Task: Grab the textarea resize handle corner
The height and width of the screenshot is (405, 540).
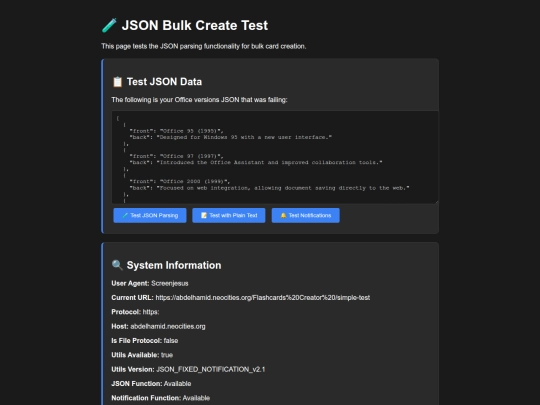Action: [436, 201]
